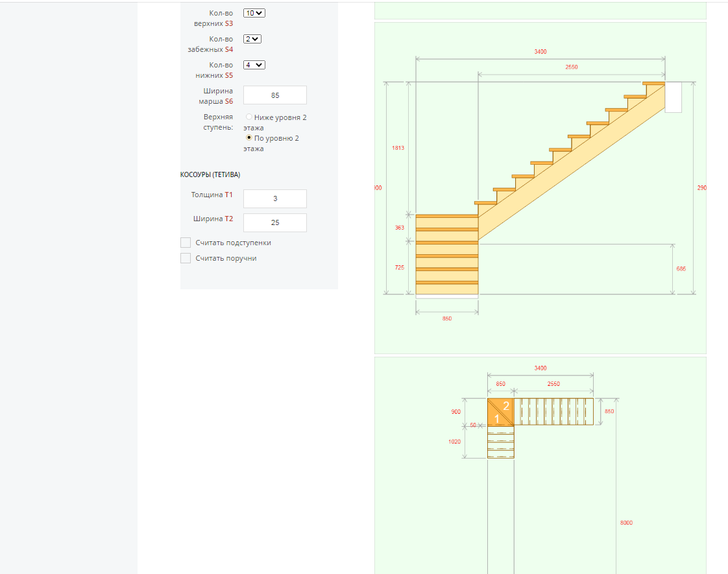Click the 2550 dimension in plan view
Screen dimensions: 728x574
click(553, 384)
